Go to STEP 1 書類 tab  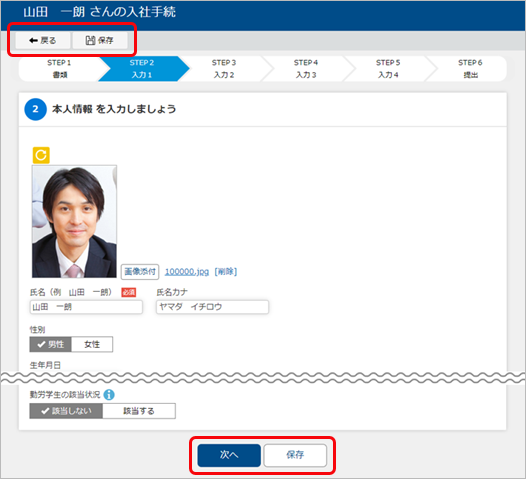tap(59, 69)
